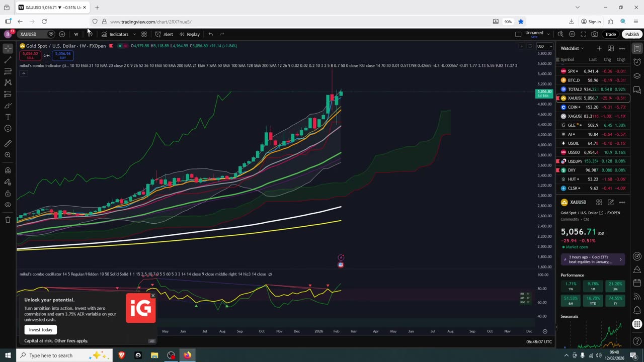Open the help center question mark icon

[x=637, y=340]
